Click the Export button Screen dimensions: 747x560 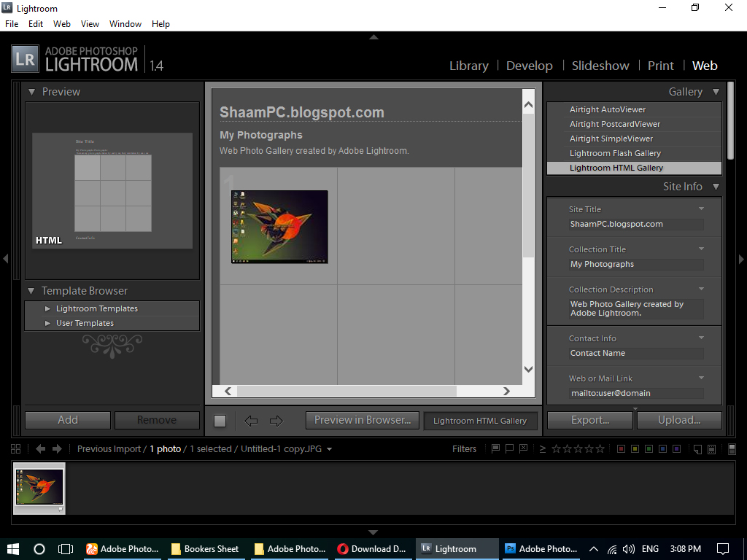coord(589,420)
